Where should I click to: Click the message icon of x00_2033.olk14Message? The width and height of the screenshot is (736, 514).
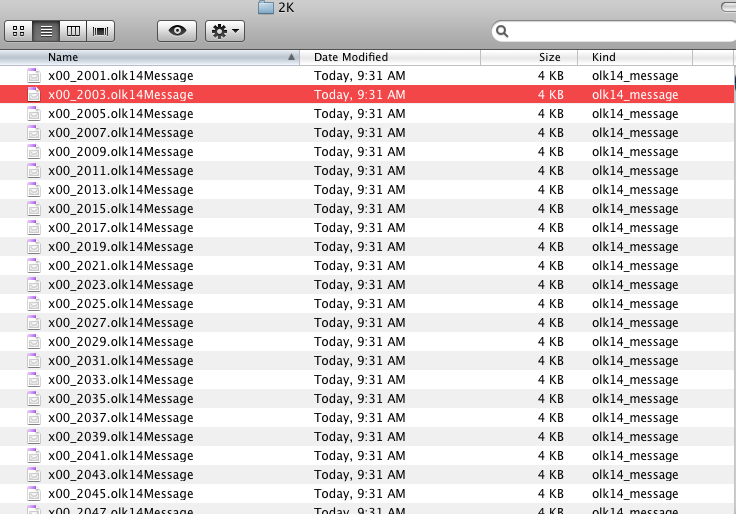[34, 379]
